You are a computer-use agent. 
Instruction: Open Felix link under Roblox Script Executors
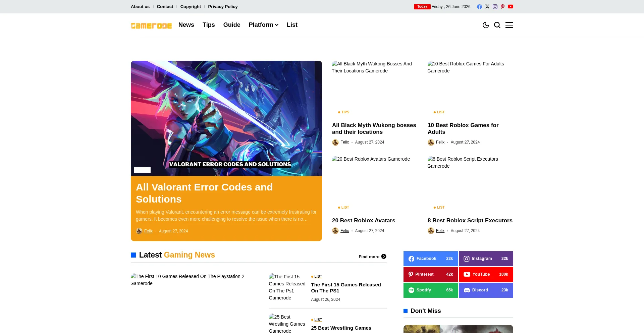click(x=440, y=231)
